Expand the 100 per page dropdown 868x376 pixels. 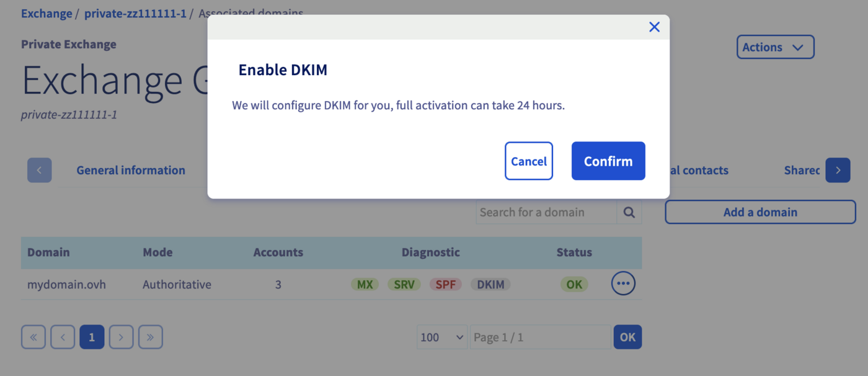coord(442,338)
